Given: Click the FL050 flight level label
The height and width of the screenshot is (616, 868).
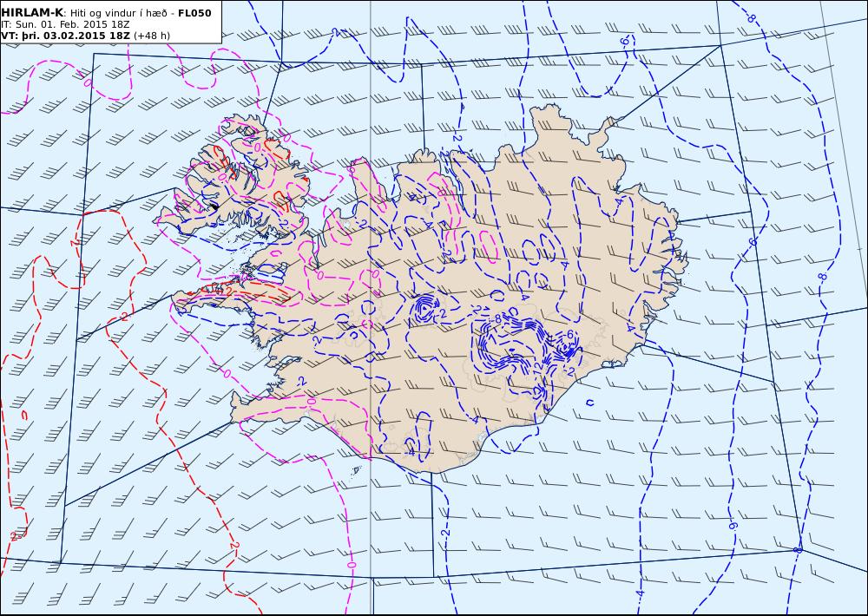Looking at the screenshot, I should click(194, 13).
